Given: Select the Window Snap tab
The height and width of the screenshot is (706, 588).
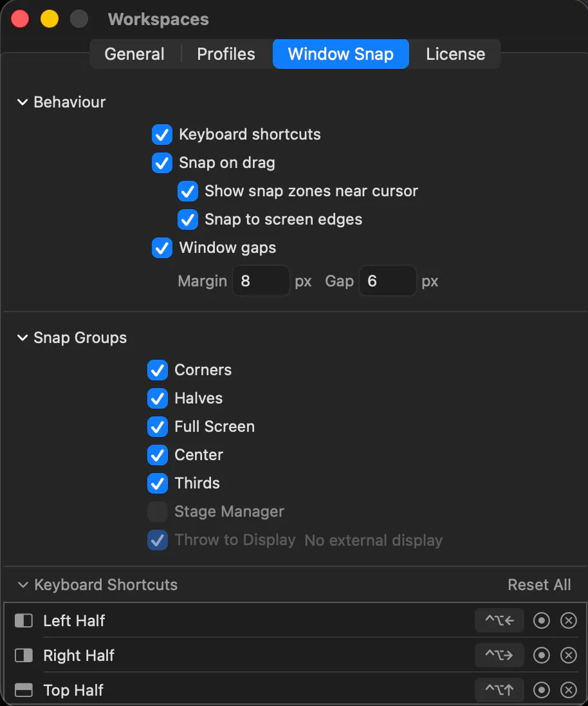Looking at the screenshot, I should pyautogui.click(x=341, y=54).
